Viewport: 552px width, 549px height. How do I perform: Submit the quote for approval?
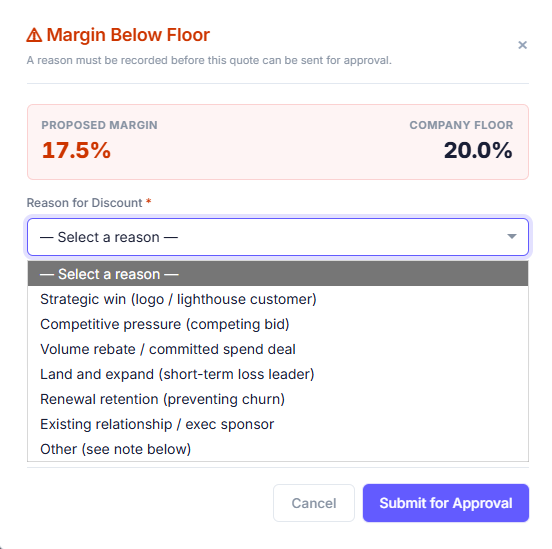tap(446, 503)
